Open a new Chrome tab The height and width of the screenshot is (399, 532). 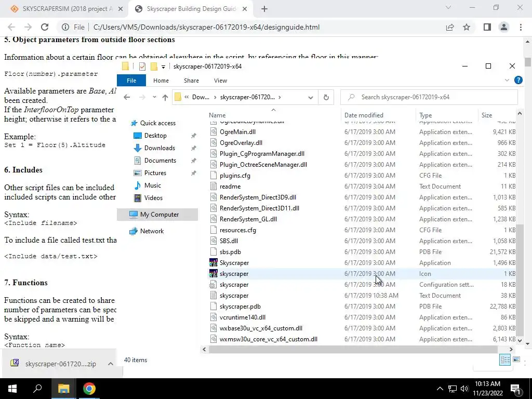click(x=264, y=9)
